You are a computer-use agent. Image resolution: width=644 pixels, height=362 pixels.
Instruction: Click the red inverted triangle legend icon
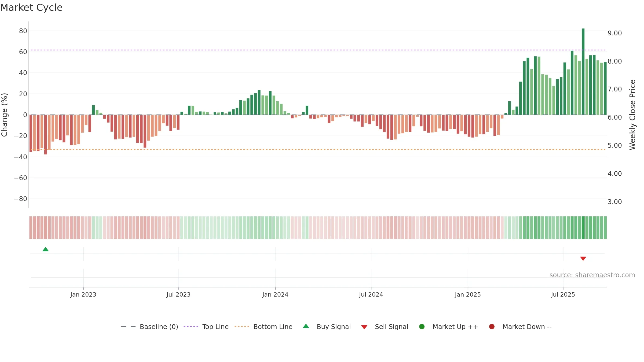(364, 327)
